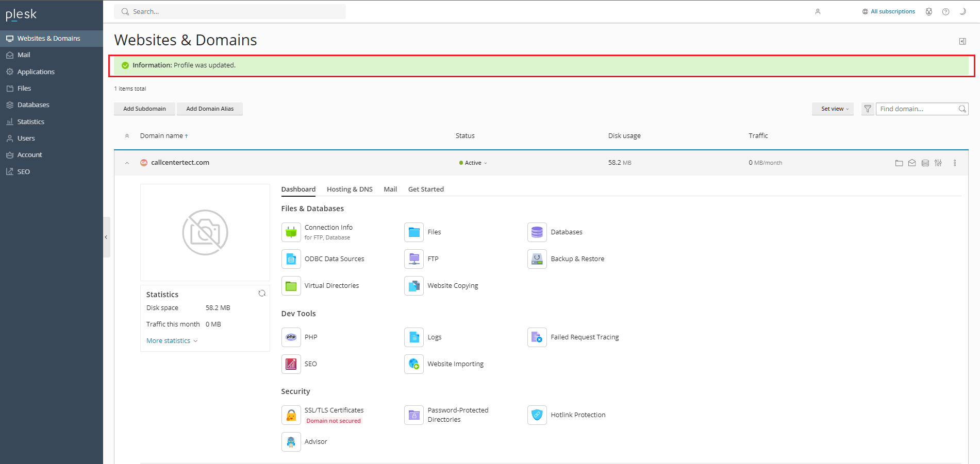The width and height of the screenshot is (980, 464).
Task: Switch to Hosting & DNS tab
Action: [x=350, y=190]
